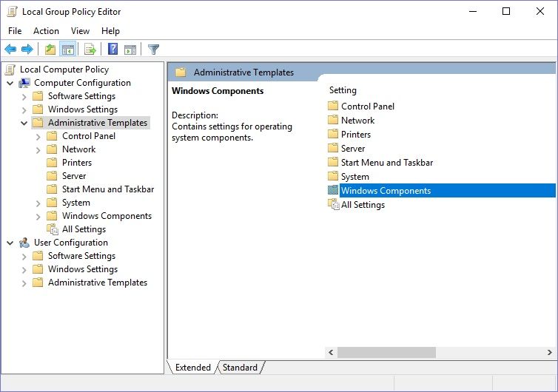Switch to the Standard tab
This screenshot has width=558, height=392.
tap(240, 367)
